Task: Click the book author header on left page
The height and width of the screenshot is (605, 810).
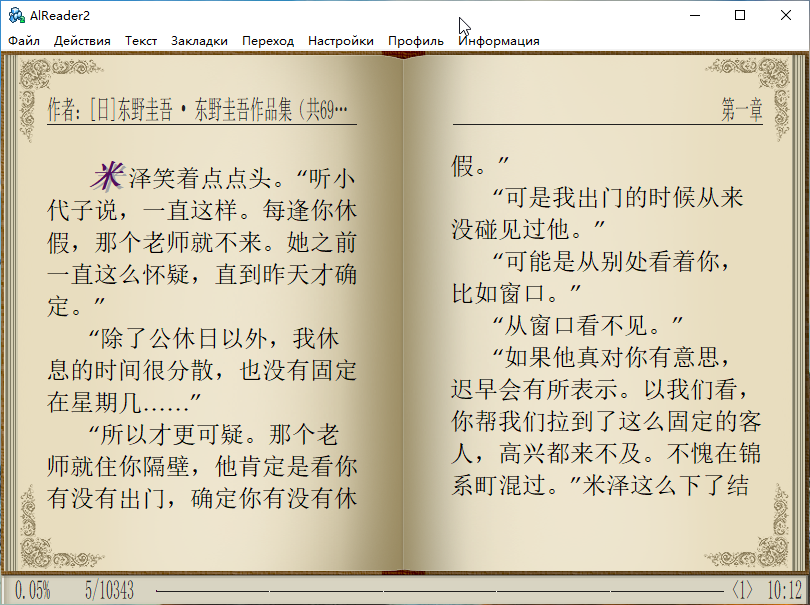Action: click(197, 110)
